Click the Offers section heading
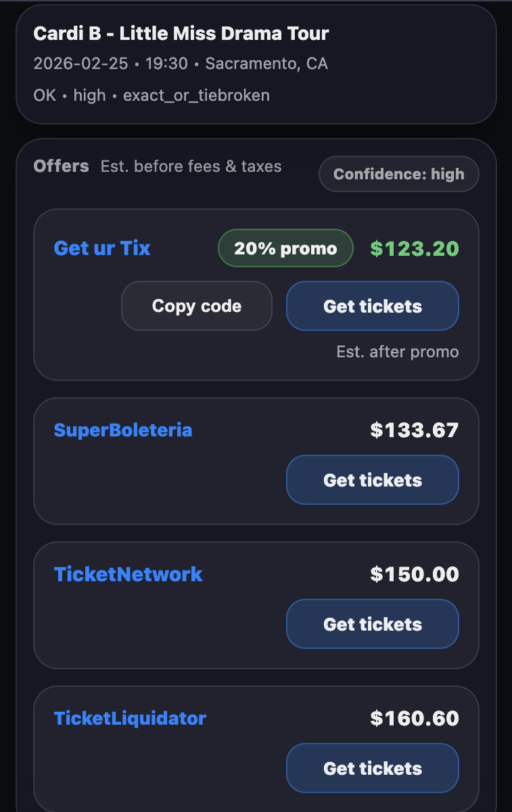 (x=62, y=166)
